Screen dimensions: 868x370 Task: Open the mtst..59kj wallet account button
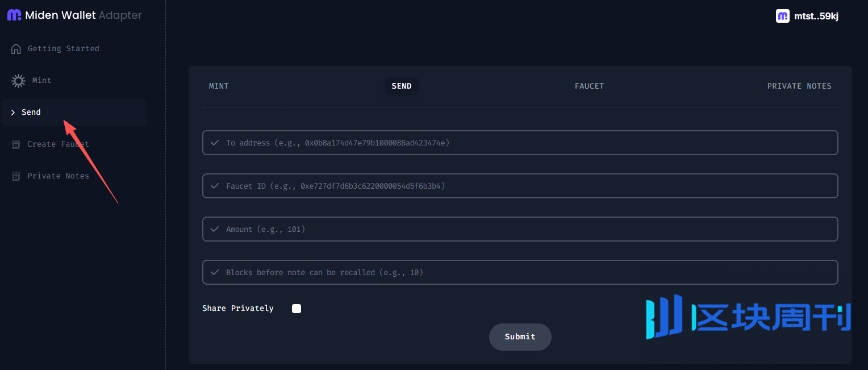tap(807, 16)
